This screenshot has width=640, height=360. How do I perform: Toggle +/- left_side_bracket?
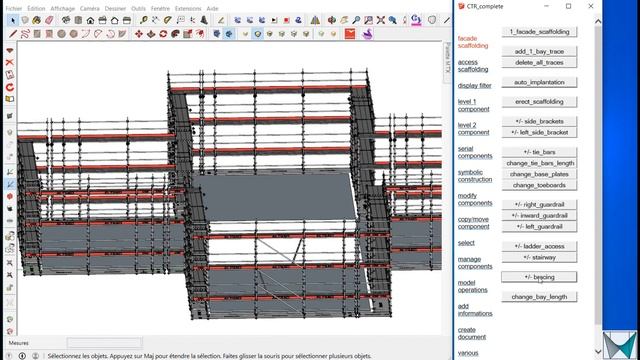pos(539,132)
